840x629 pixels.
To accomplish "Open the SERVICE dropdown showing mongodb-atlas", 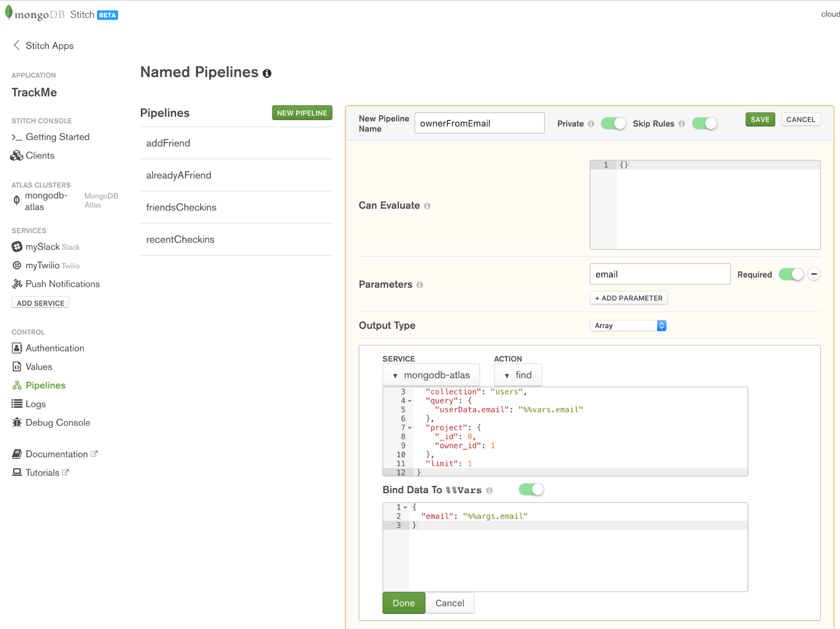I will [x=431, y=375].
